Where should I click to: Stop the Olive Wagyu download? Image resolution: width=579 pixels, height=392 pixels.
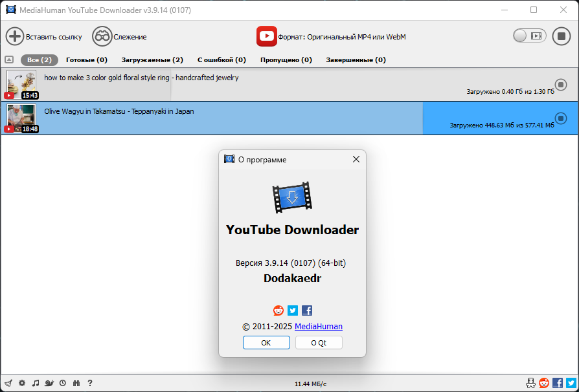click(561, 118)
